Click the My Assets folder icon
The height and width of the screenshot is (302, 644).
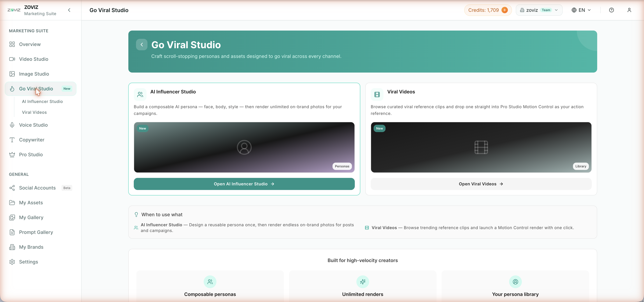pos(12,203)
